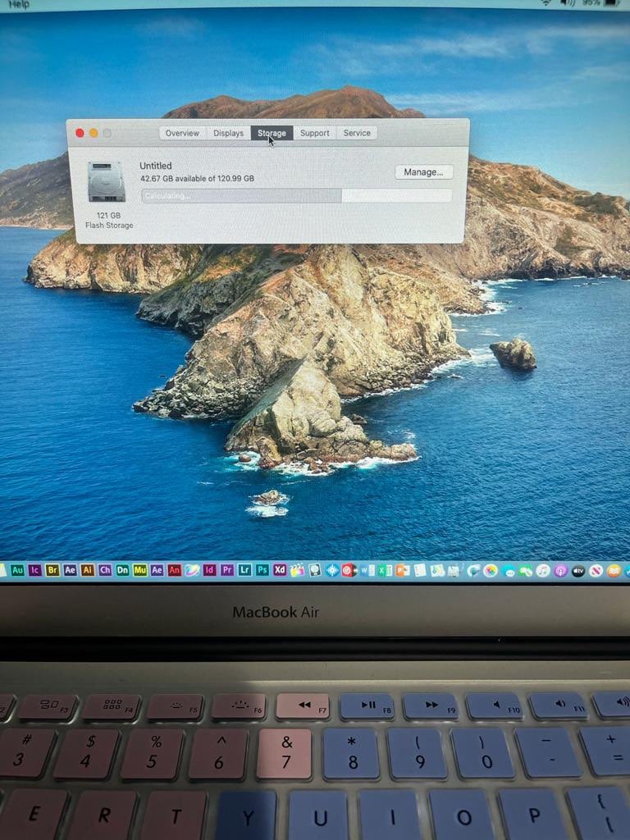Click the Calculating storage usage bar
Viewport: 630px width, 840px height.
(x=296, y=195)
